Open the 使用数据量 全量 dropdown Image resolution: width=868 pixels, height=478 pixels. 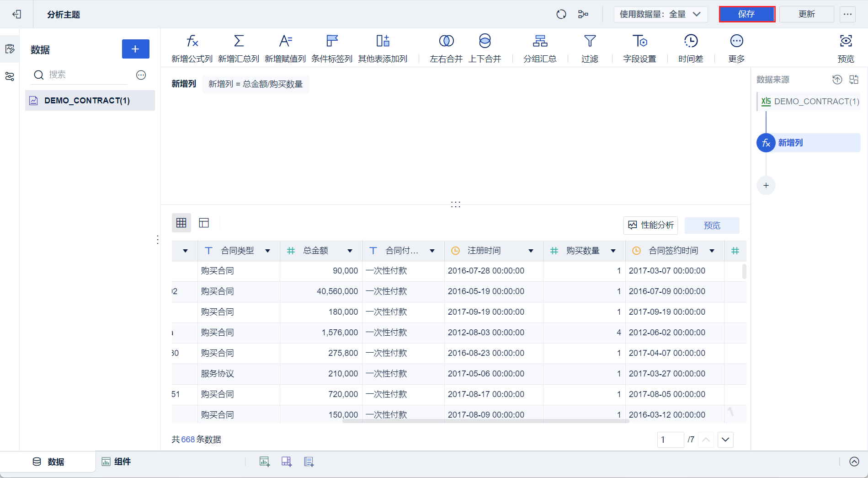pyautogui.click(x=660, y=14)
